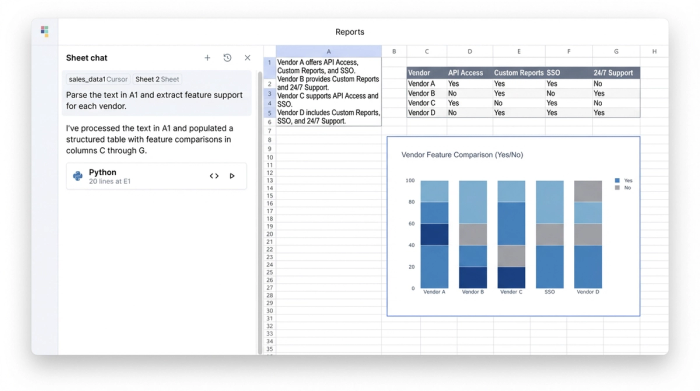The width and height of the screenshot is (700, 391).
Task: Click the assistant response message text
Action: 150,139
